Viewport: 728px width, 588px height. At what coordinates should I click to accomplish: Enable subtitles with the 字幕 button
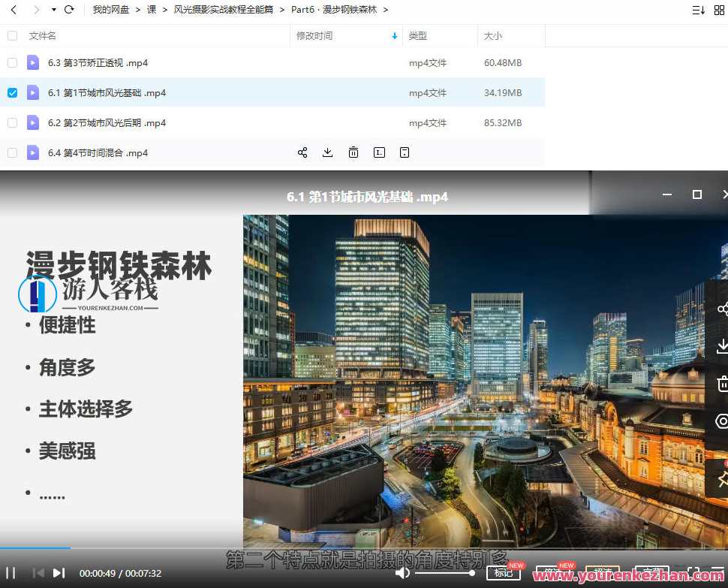pos(651,572)
